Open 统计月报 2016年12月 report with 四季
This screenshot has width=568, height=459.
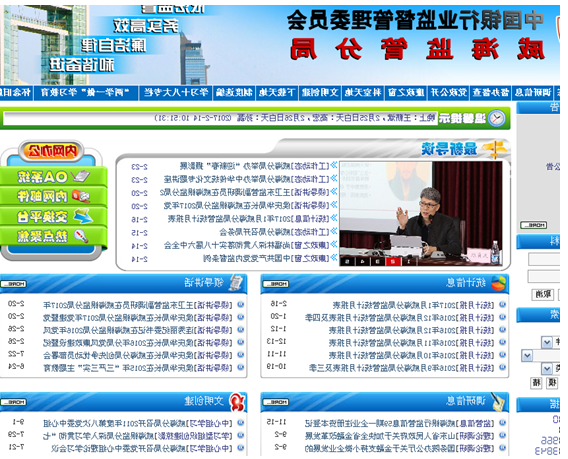click(400, 318)
